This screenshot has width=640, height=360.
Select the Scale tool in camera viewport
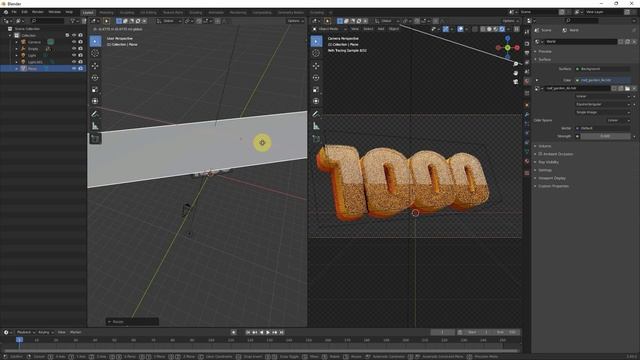(x=316, y=89)
